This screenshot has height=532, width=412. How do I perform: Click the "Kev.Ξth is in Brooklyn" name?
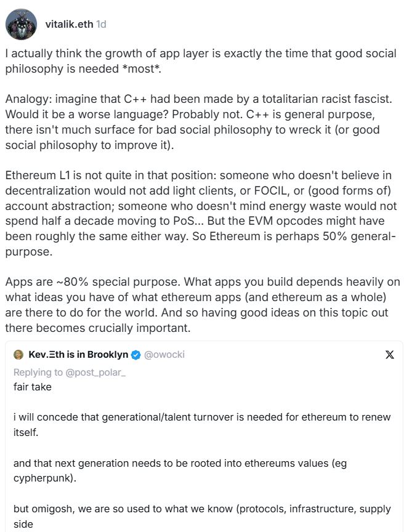coord(78,355)
